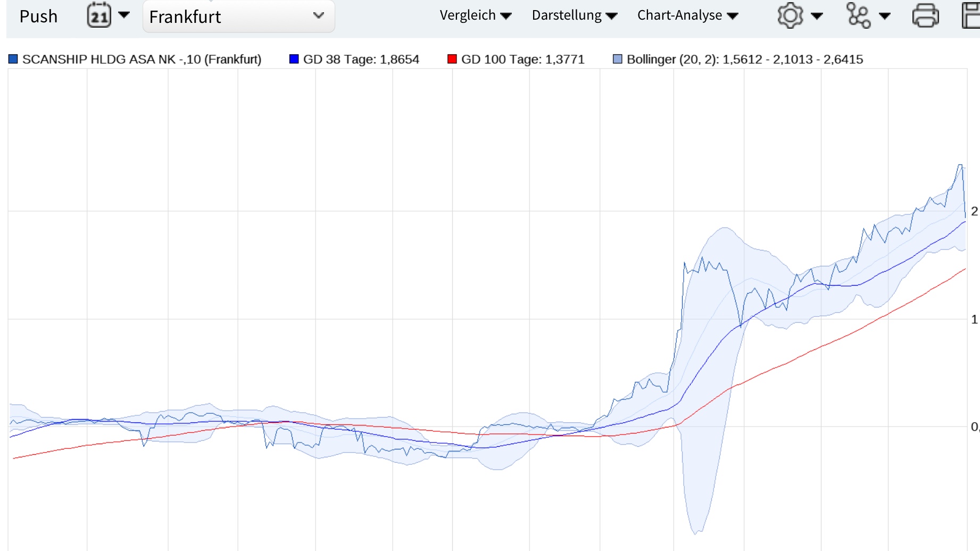
Task: Click the light blue Bollinger swatch
Action: pyautogui.click(x=617, y=59)
